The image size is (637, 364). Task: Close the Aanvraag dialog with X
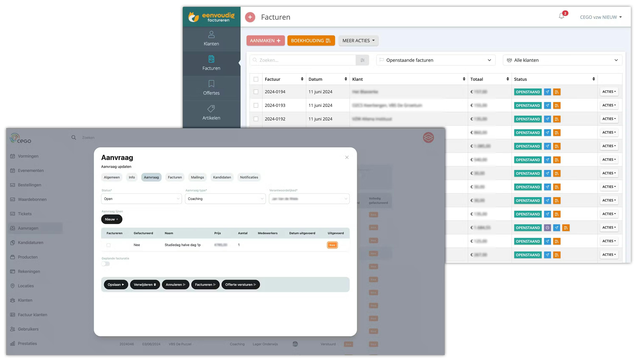tap(347, 157)
